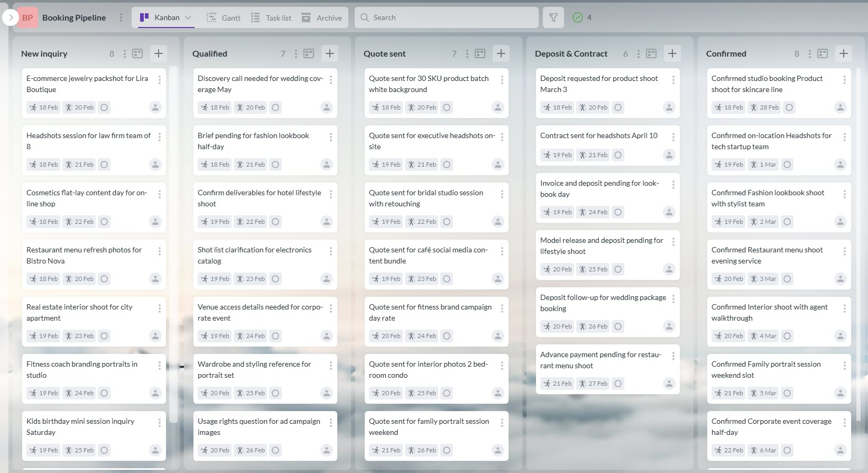This screenshot has width=868, height=473.
Task: Mark Headshots session for law firm complete
Action: [104, 165]
